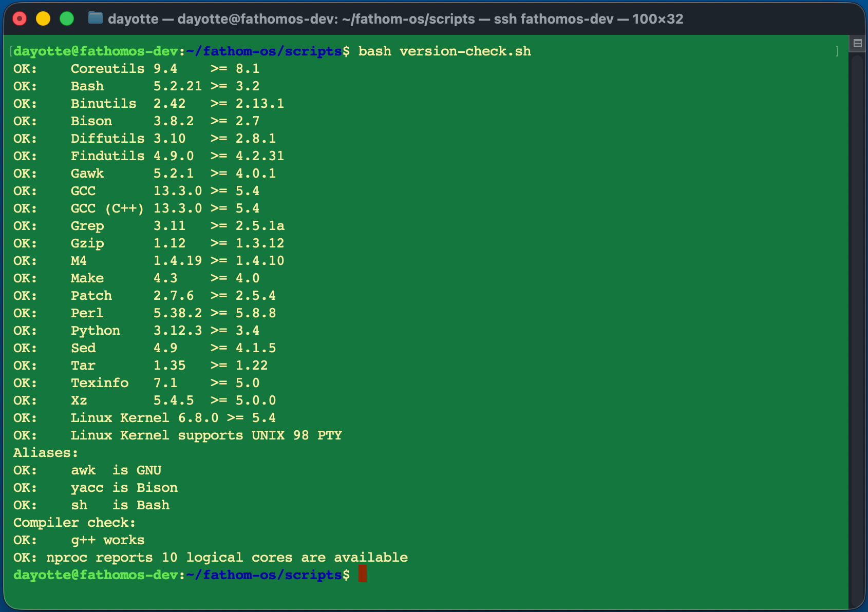
Task: Click the Patch 2.7.6 output row
Action: [144, 296]
